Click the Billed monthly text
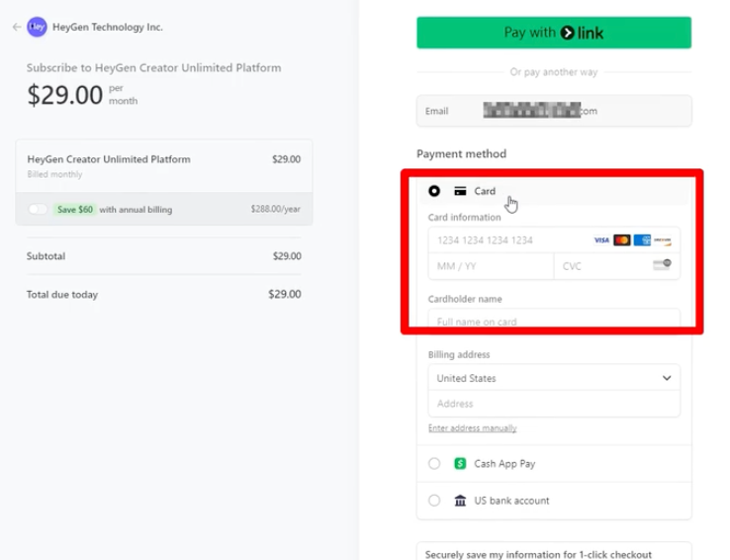The width and height of the screenshot is (730, 560). [54, 174]
